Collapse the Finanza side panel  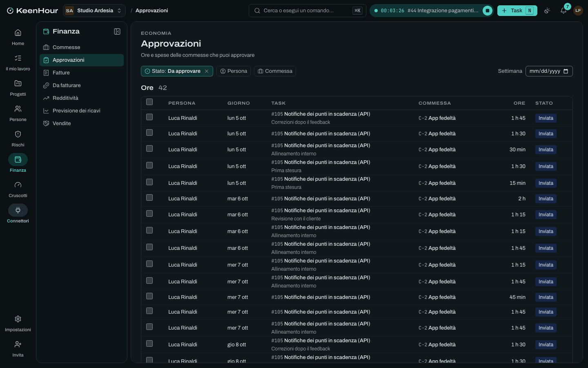pos(117,31)
